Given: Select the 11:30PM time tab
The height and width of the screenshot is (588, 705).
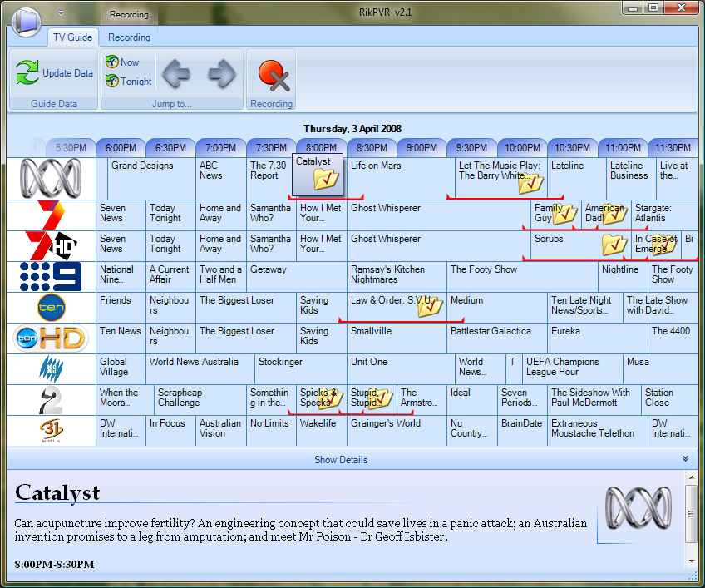Looking at the screenshot, I should (x=673, y=147).
